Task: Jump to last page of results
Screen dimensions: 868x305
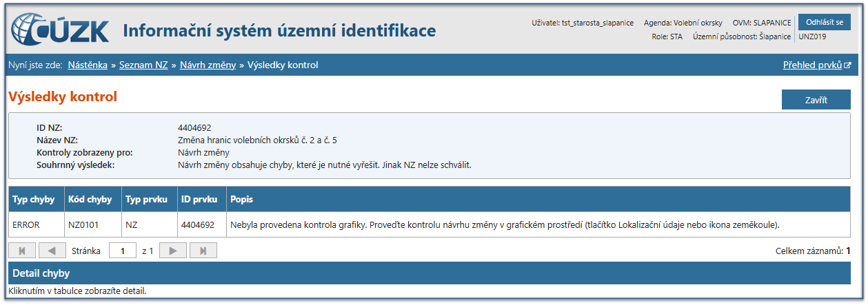Action: click(x=203, y=251)
